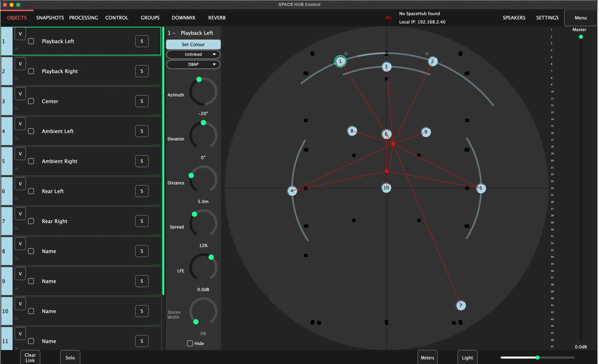Click the Stereo Width knob handle

(196, 322)
